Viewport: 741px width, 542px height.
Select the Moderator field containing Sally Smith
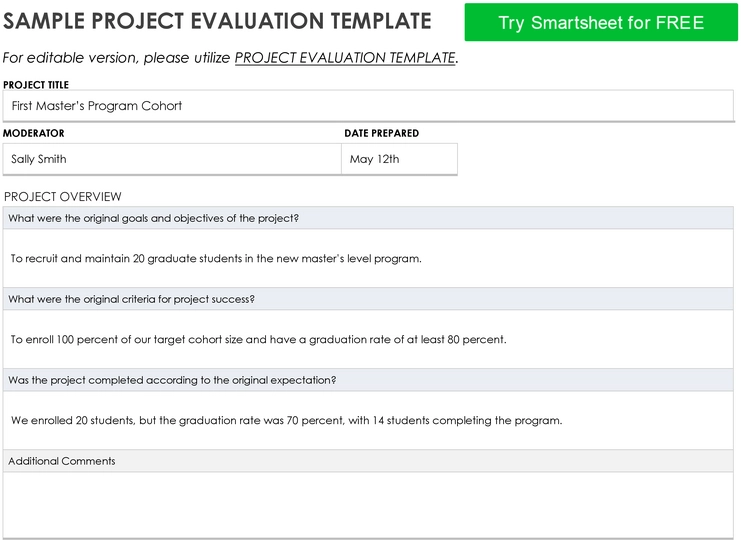(x=172, y=159)
